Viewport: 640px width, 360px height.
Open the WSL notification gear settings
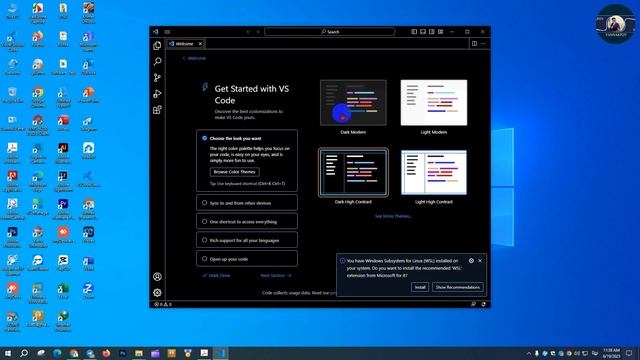point(471,261)
